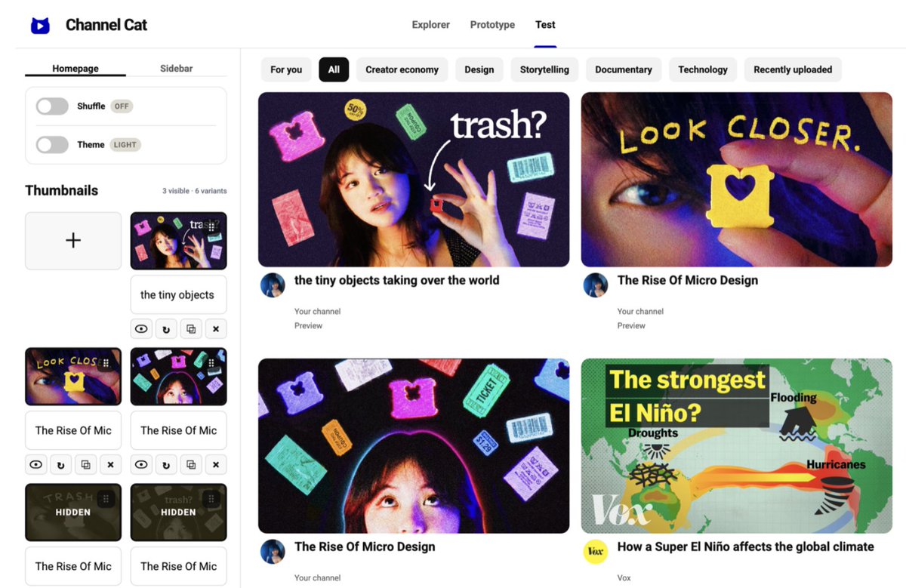
Task: Open the Vox channel avatar
Action: (596, 552)
